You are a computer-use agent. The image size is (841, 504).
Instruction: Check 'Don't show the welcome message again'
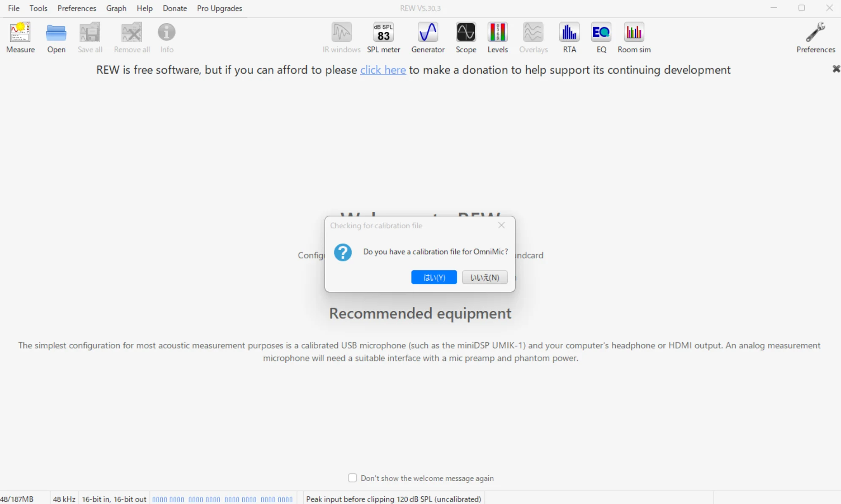click(x=352, y=478)
